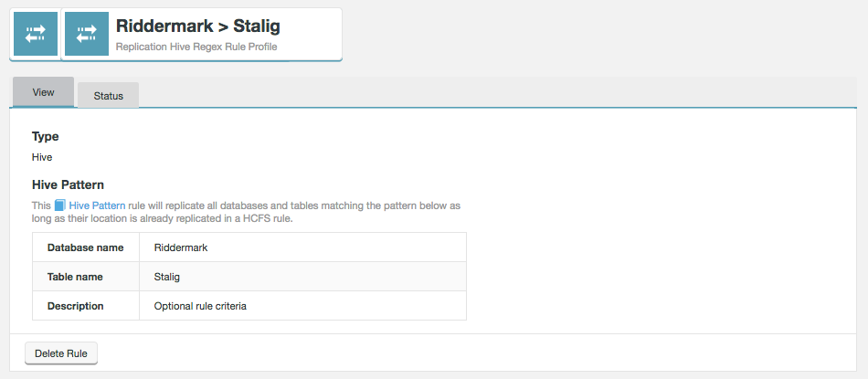Click the Replication Hive Regex Rule Profile subtitle
868x379 pixels.
click(196, 47)
